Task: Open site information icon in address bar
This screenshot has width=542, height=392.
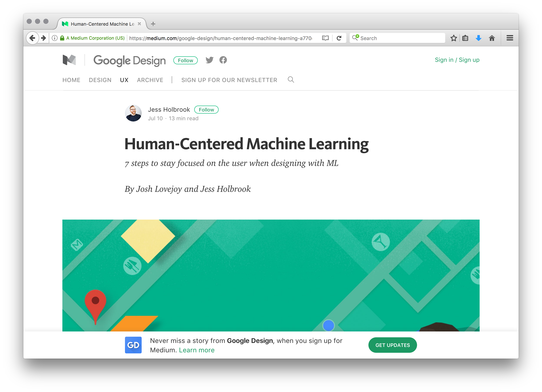Action: click(54, 38)
